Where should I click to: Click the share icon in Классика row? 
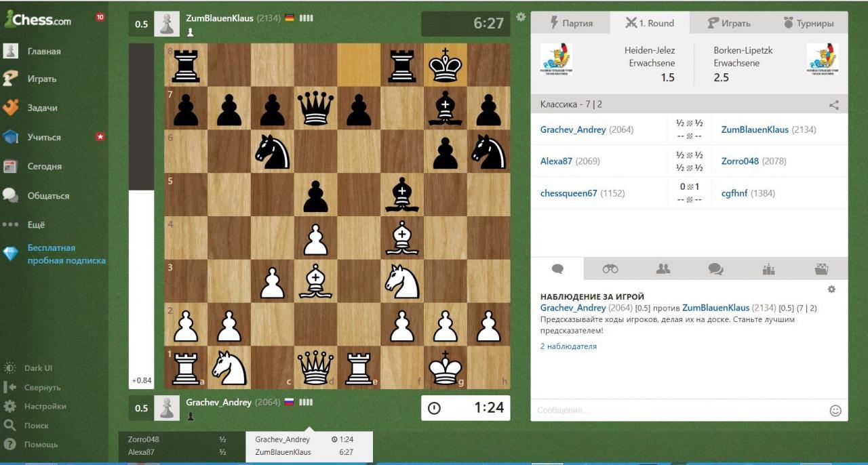click(834, 105)
